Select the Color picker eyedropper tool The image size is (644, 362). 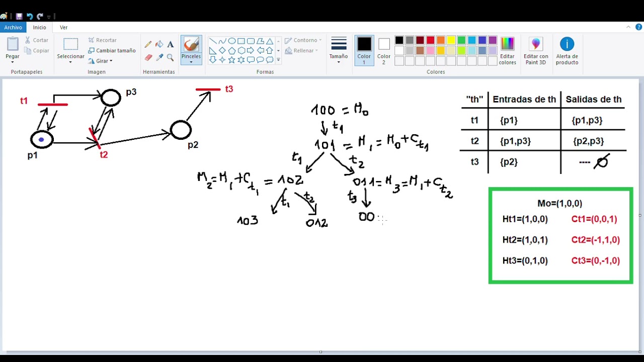coord(159,58)
